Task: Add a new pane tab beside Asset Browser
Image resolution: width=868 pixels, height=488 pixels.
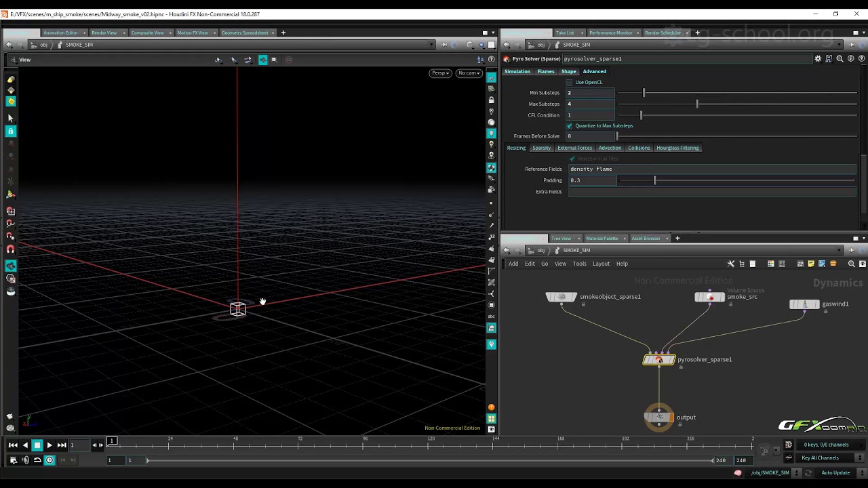Action: 677,238
